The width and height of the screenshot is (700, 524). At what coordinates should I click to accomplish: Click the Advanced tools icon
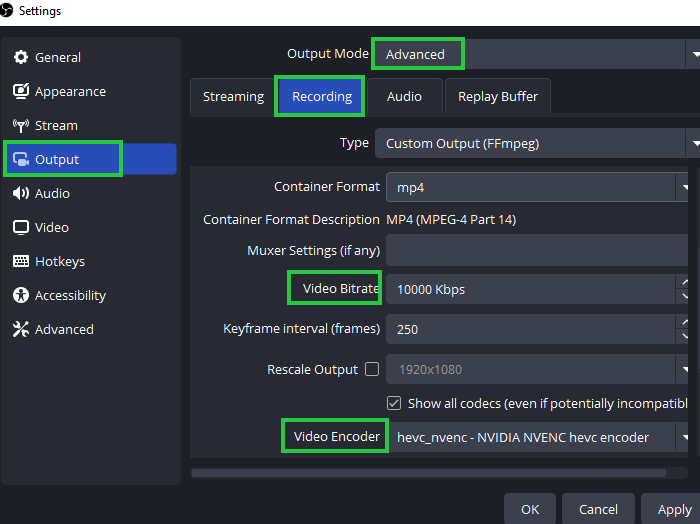(x=21, y=329)
